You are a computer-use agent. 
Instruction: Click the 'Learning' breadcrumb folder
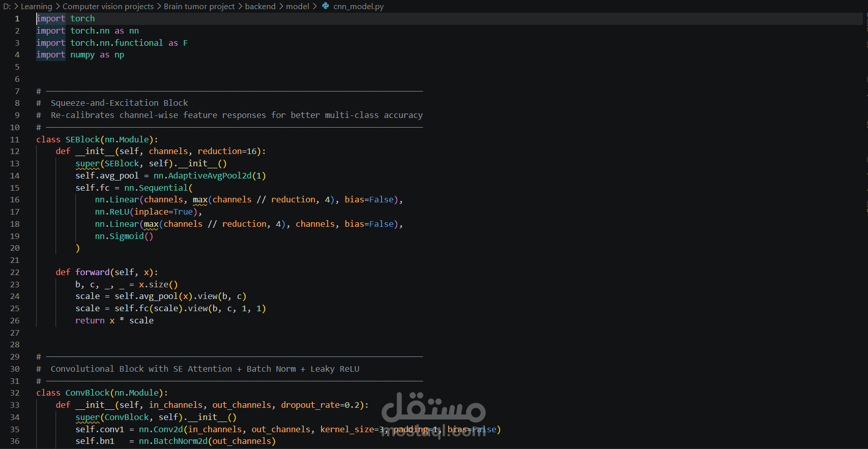pyautogui.click(x=36, y=6)
